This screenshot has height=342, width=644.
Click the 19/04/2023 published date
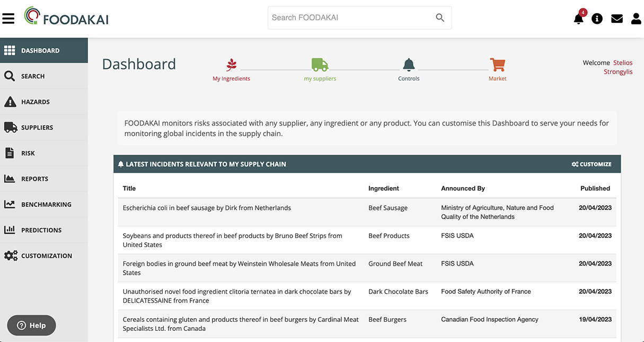tap(595, 320)
